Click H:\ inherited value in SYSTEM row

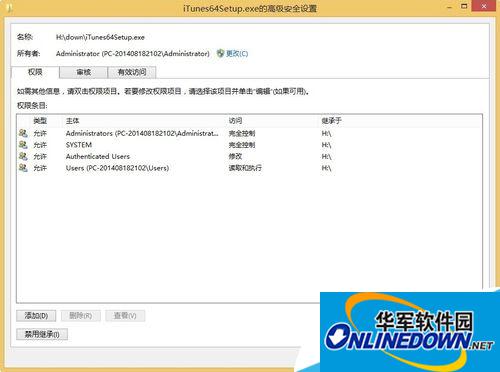326,145
